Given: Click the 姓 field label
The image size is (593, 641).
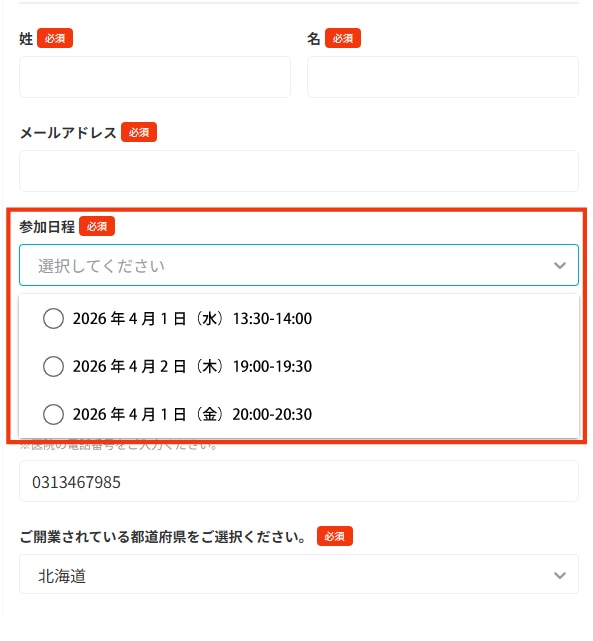Looking at the screenshot, I should tap(26, 38).
